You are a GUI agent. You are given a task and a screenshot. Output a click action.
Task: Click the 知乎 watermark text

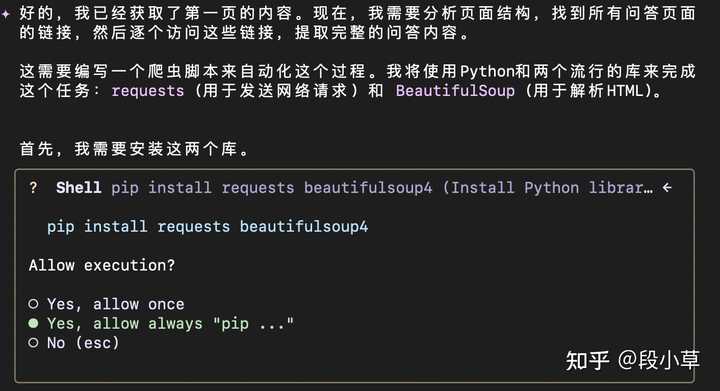[587, 361]
